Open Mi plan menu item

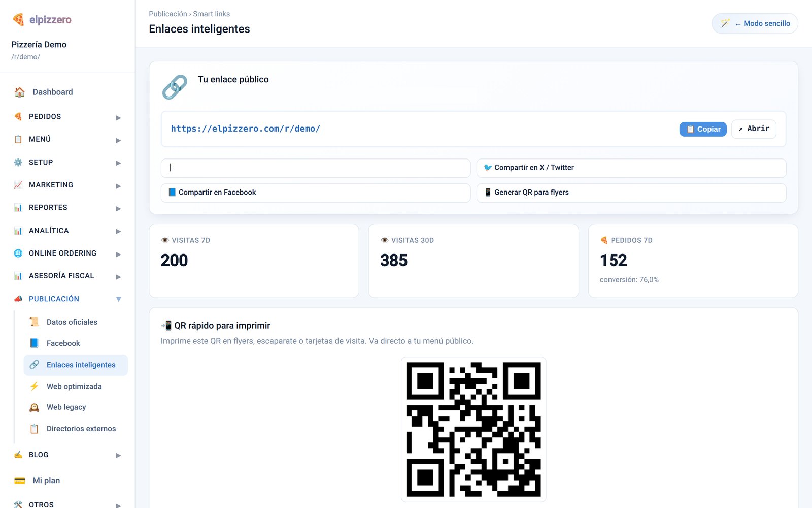(x=68, y=481)
